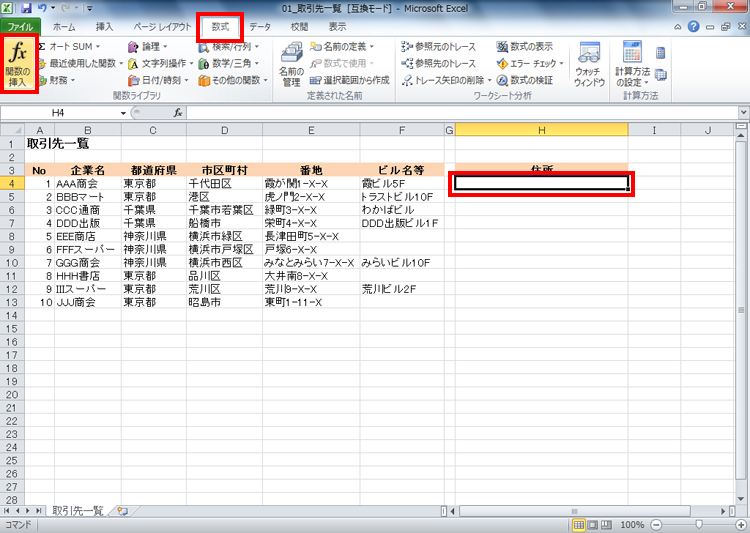Image resolution: width=750 pixels, height=533 pixels.
Task: Open Calculation Options (計算方法の設定)
Action: [x=633, y=64]
